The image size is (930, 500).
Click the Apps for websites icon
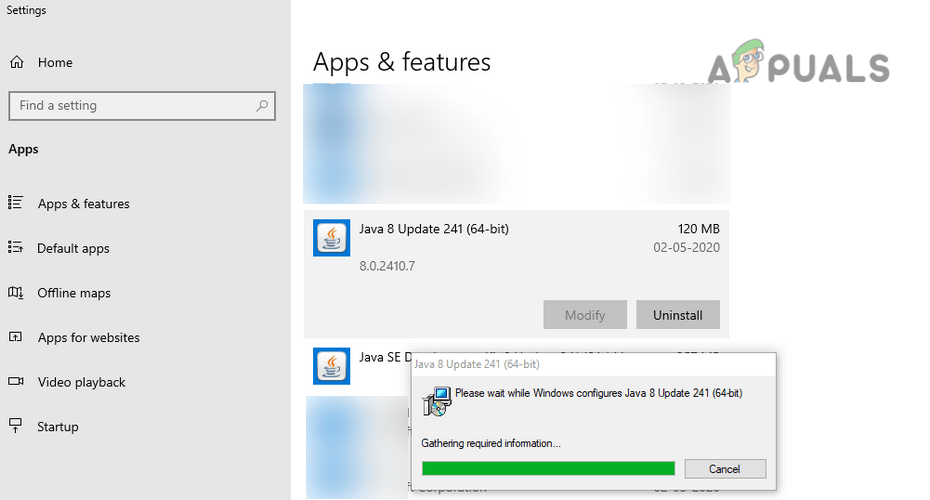(x=15, y=337)
